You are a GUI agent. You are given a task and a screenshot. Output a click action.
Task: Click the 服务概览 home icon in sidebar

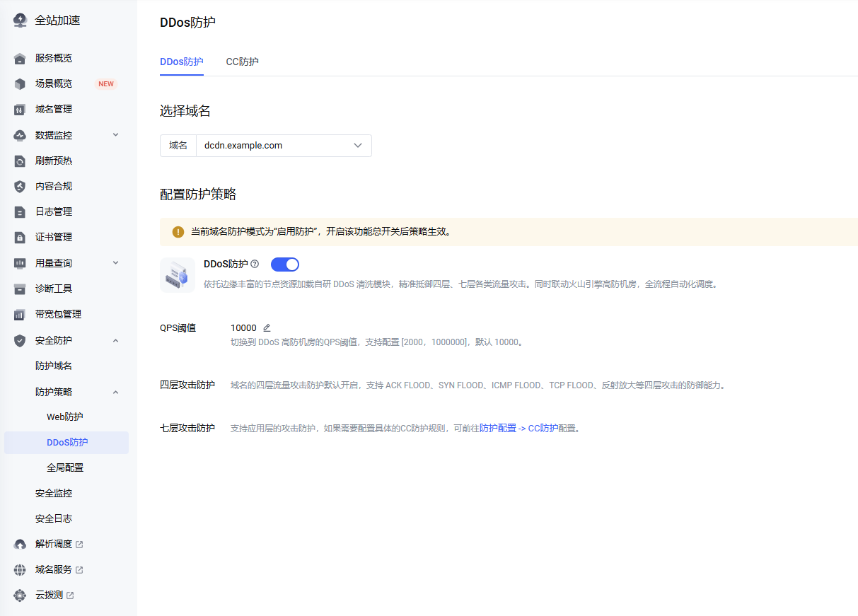(20, 58)
